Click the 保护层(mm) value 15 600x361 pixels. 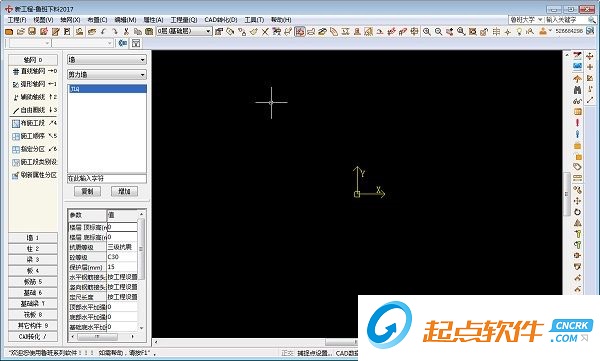(x=122, y=267)
